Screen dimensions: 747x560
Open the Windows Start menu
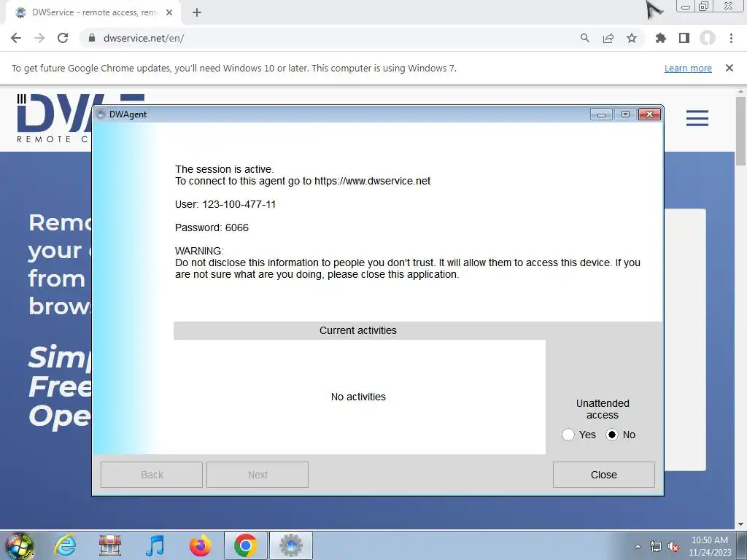coord(20,545)
